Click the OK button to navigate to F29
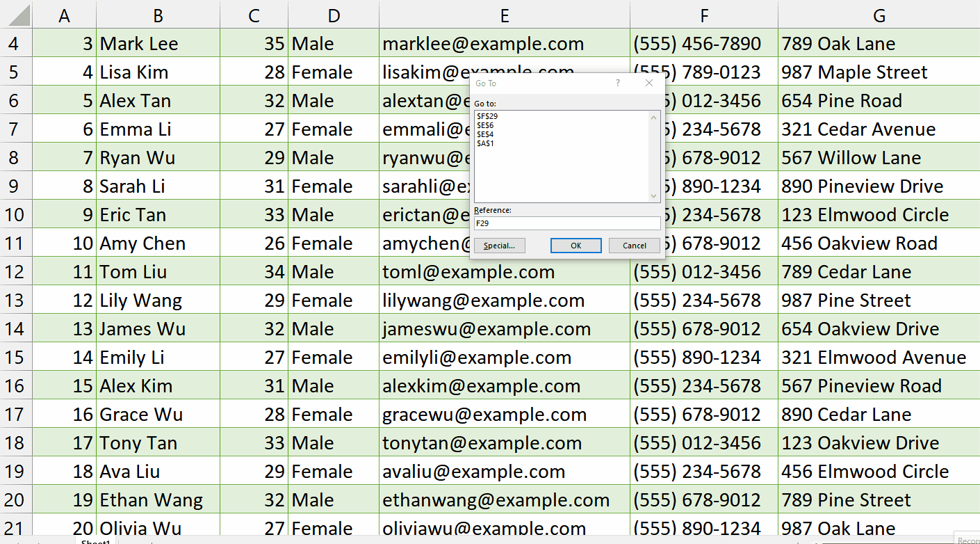 [x=575, y=245]
